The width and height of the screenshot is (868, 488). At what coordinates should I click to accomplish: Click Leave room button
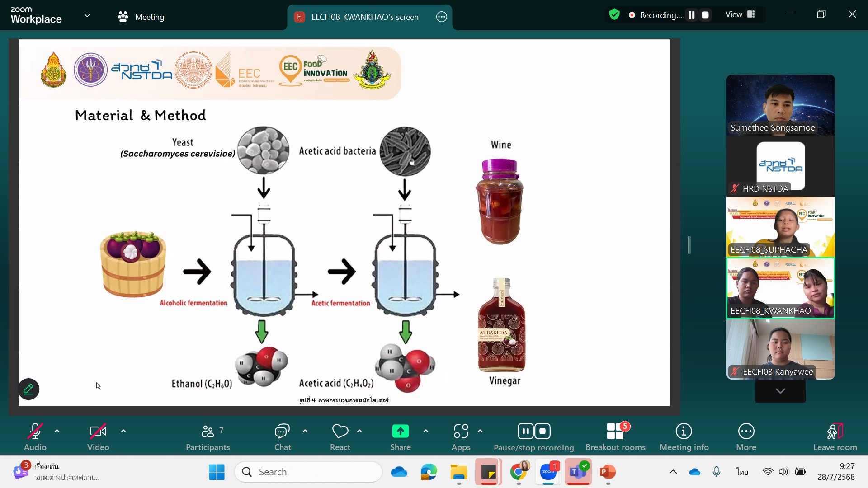[x=835, y=437]
